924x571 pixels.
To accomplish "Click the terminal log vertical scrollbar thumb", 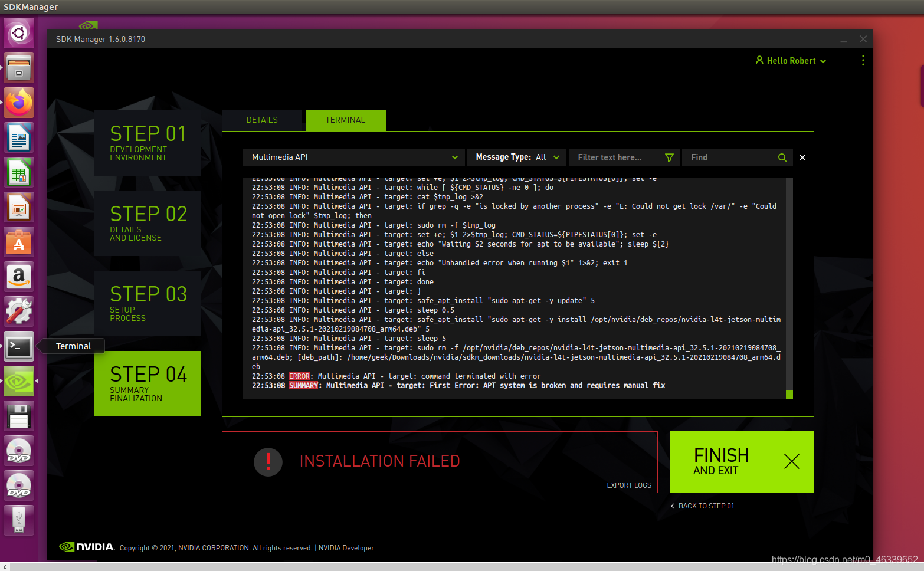I will coord(789,394).
